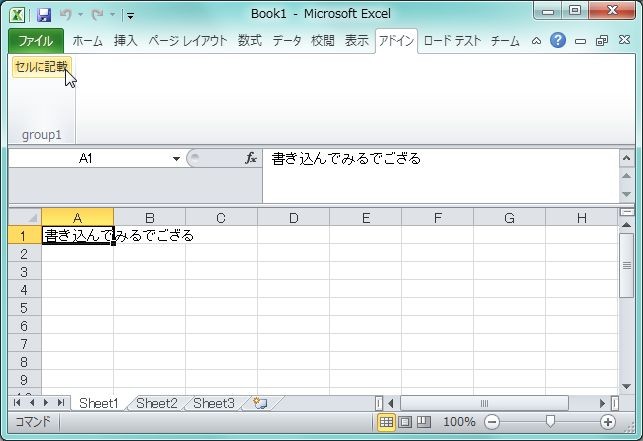
Task: Click the Redo arrow icon
Action: pos(98,15)
